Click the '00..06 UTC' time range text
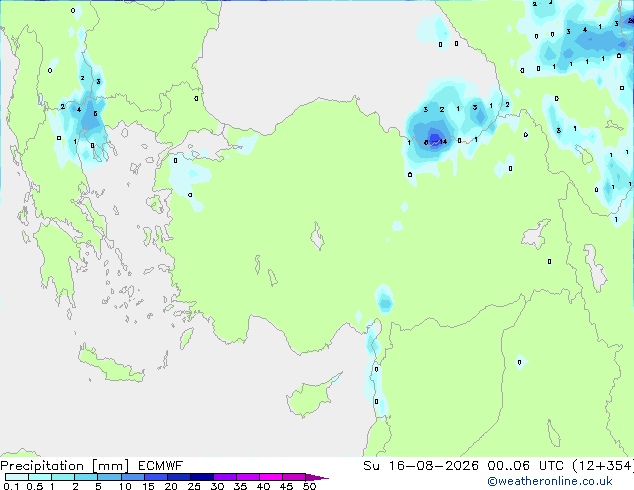 [525, 466]
